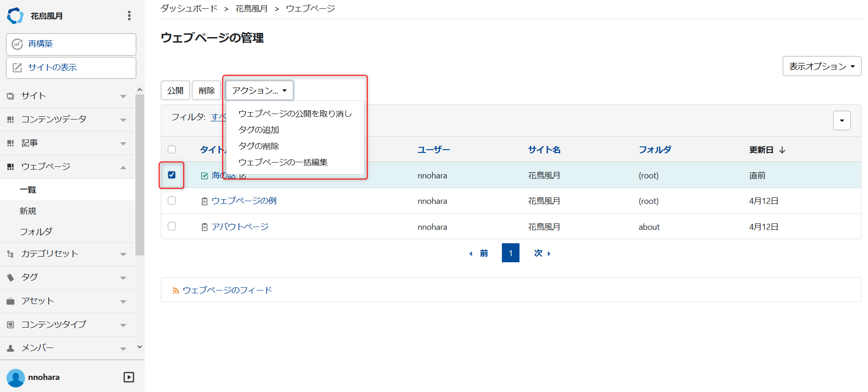Click the タグ tag icon in sidebar
This screenshot has height=392, width=868.
pyautogui.click(x=11, y=278)
